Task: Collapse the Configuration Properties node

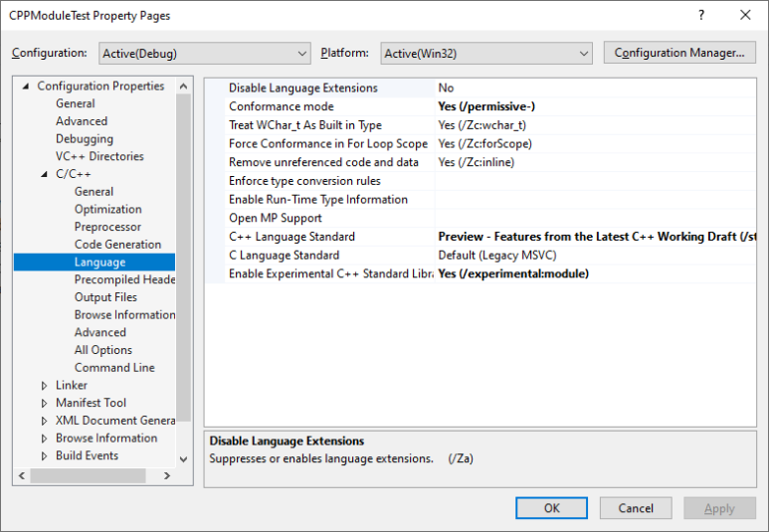Action: tap(26, 87)
